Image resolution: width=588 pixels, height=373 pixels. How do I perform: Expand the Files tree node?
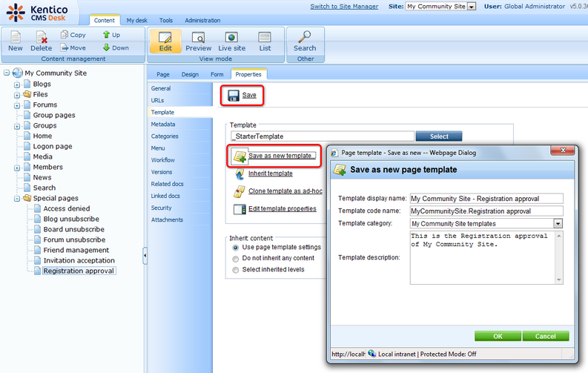[17, 95]
